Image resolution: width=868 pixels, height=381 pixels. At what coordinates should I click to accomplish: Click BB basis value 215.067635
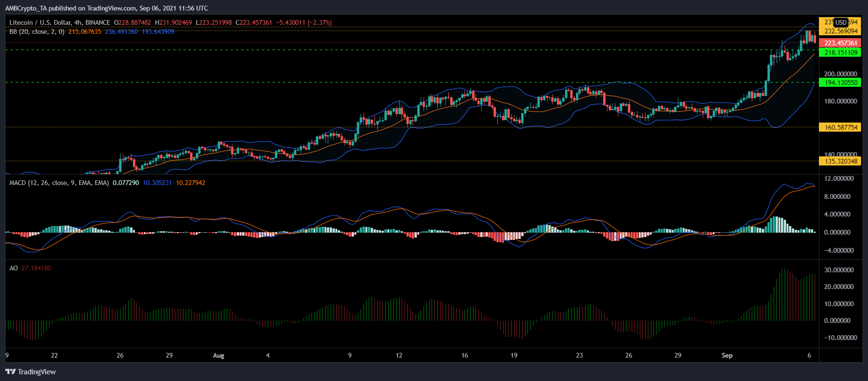pyautogui.click(x=85, y=31)
